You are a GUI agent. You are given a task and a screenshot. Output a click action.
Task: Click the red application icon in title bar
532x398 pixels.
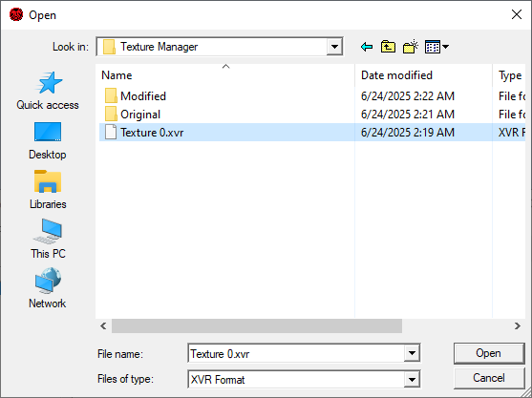click(16, 15)
